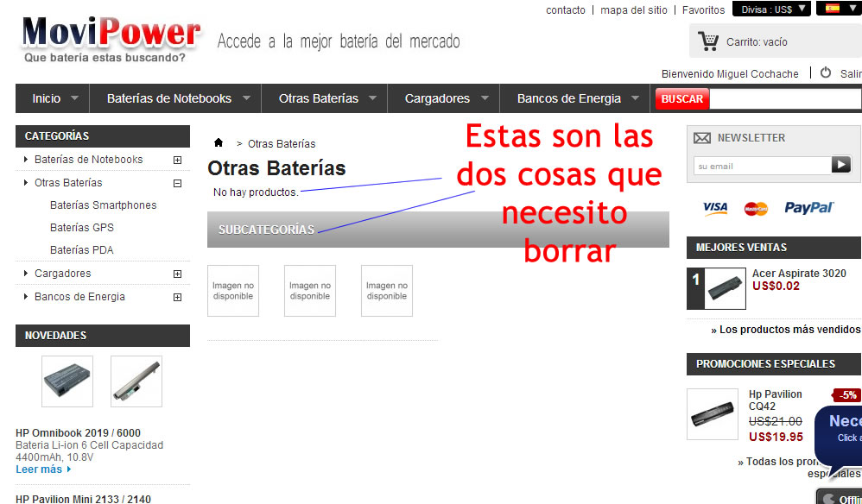Image resolution: width=862 pixels, height=504 pixels.
Task: Click the Visa payment logo
Action: [x=714, y=207]
